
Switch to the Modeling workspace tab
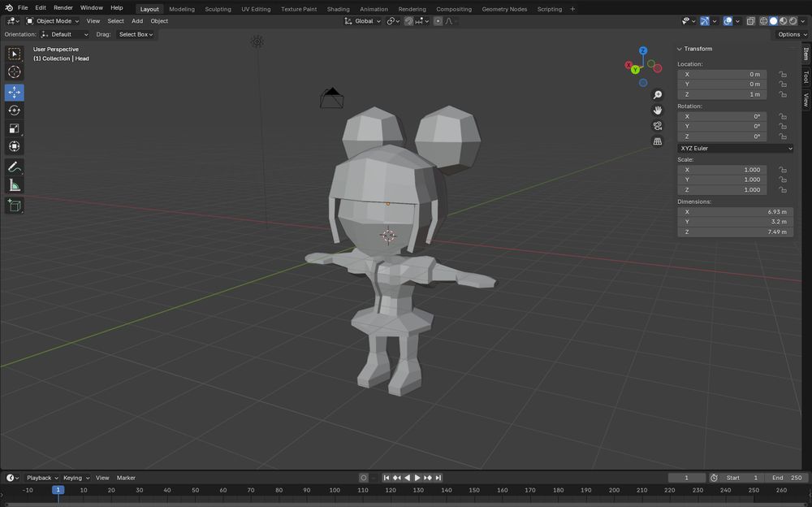[182, 9]
